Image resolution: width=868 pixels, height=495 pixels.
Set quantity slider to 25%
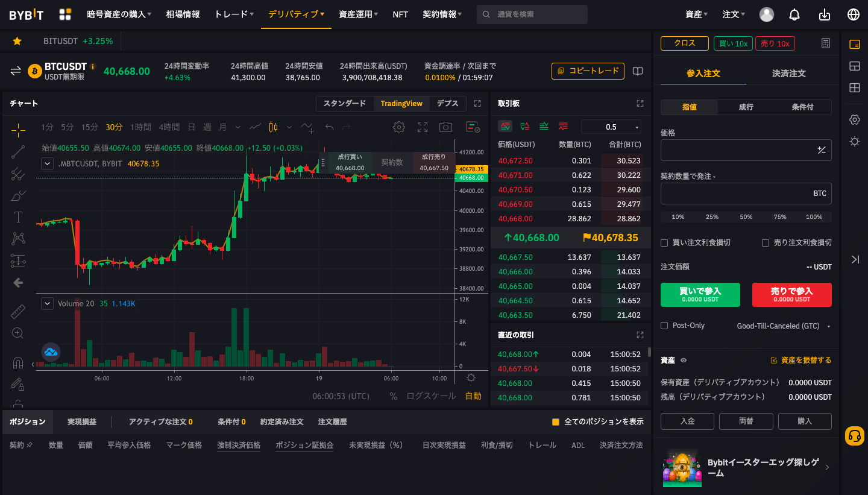712,217
